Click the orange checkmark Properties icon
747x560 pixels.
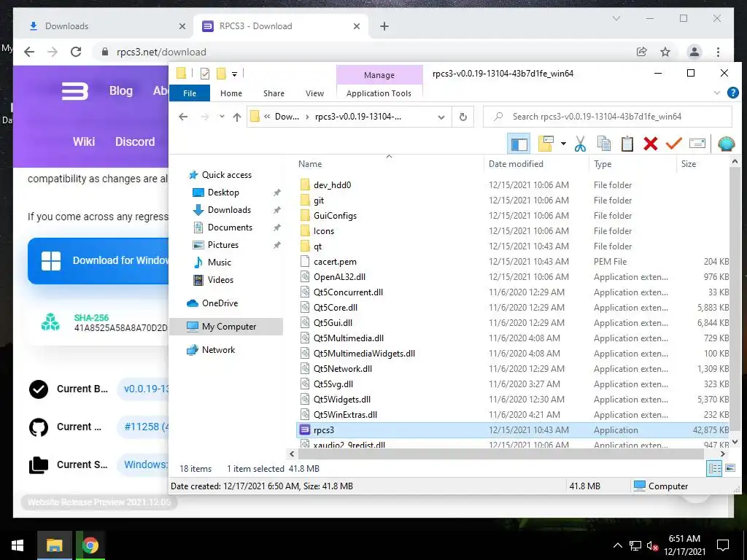tap(673, 144)
